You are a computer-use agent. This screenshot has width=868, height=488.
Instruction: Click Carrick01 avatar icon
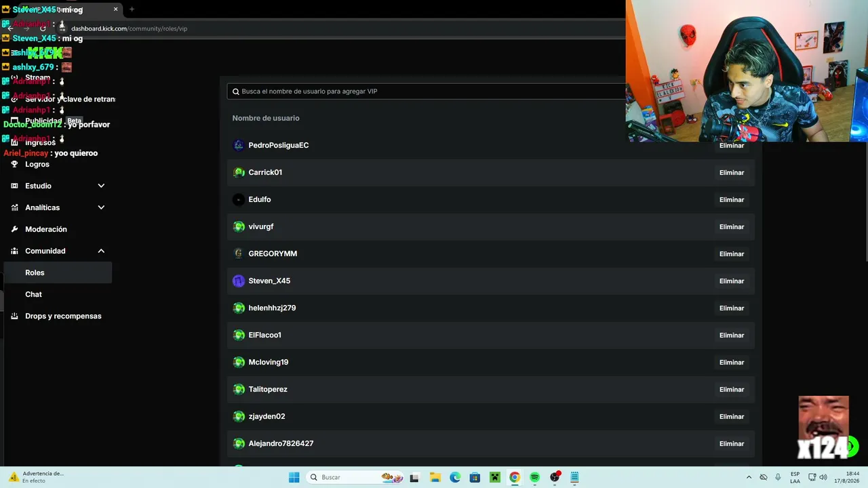coord(239,172)
